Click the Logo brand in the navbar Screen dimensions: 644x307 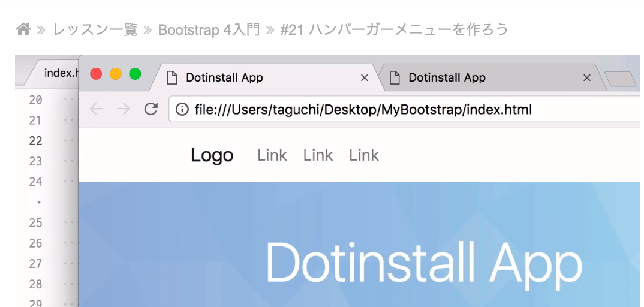tap(212, 155)
